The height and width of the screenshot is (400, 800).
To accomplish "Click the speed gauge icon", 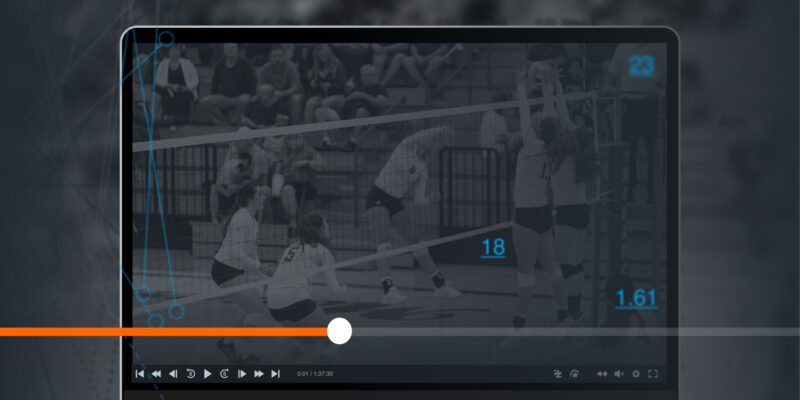I will click(x=574, y=374).
